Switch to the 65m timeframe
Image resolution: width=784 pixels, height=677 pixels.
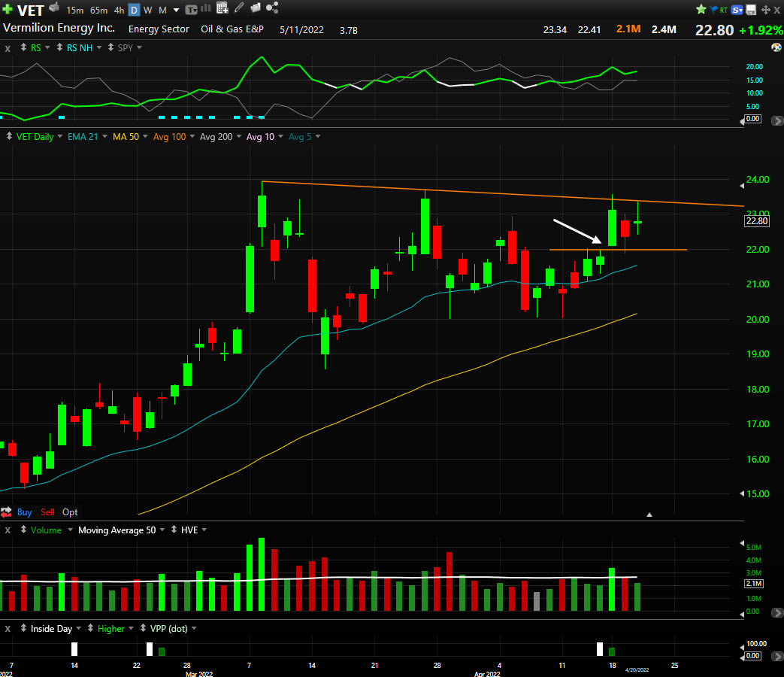(99, 10)
